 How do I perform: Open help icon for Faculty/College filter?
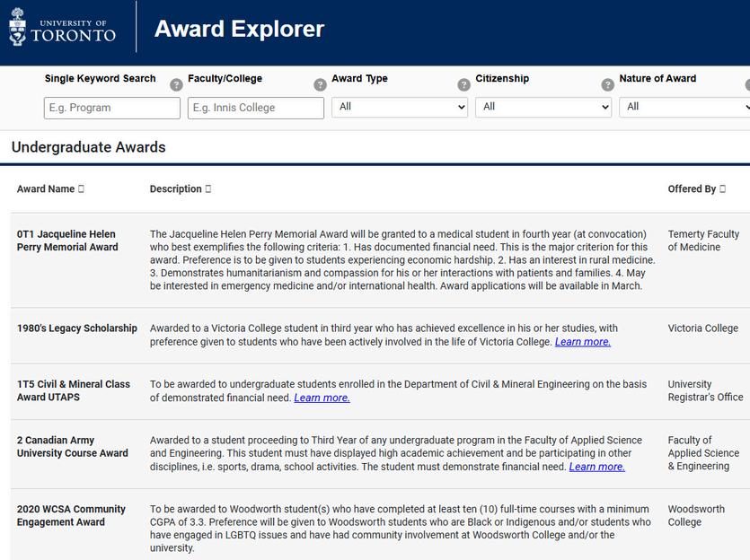coord(320,84)
